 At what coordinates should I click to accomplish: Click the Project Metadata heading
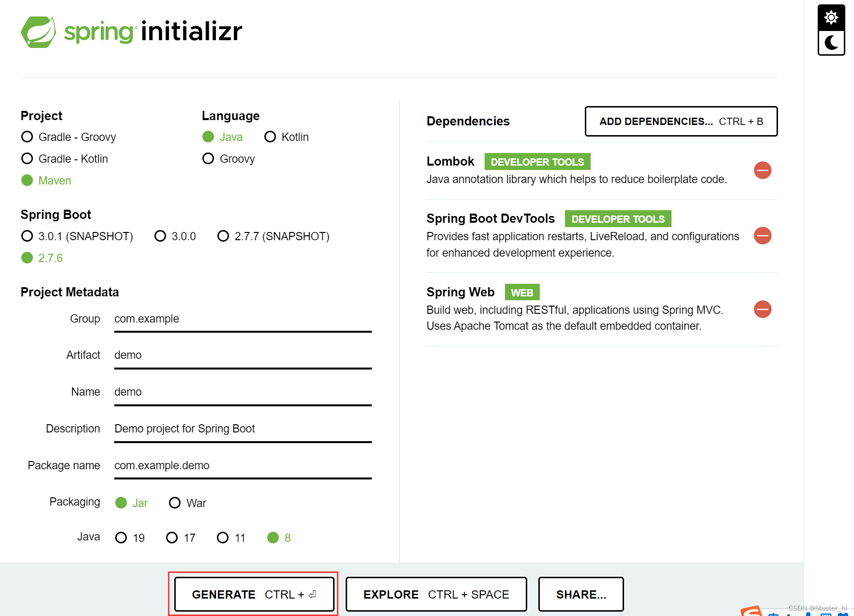[x=70, y=292]
